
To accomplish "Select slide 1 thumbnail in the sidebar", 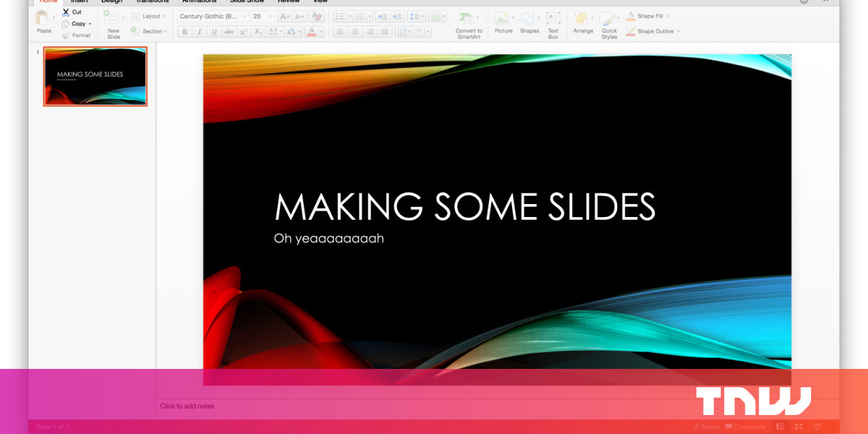I will [95, 77].
